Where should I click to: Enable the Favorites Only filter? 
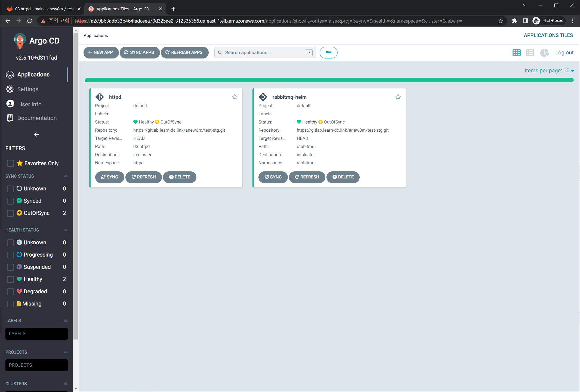pos(10,163)
